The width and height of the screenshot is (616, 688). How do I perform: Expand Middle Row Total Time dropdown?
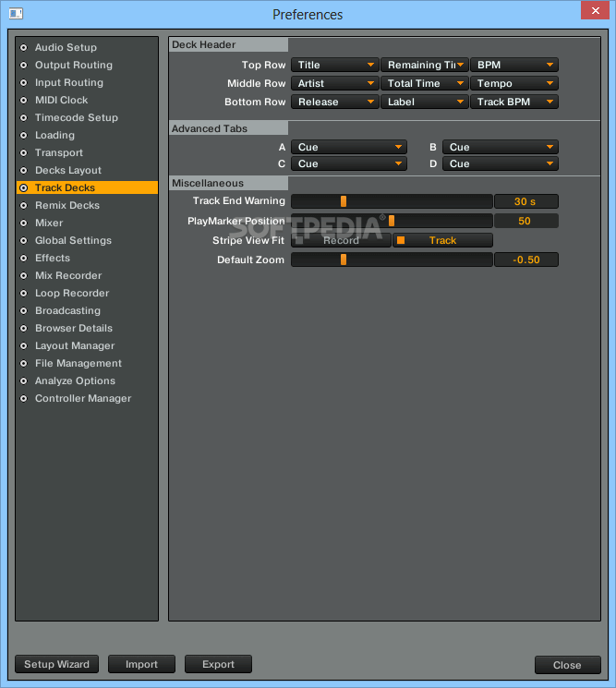coord(424,83)
